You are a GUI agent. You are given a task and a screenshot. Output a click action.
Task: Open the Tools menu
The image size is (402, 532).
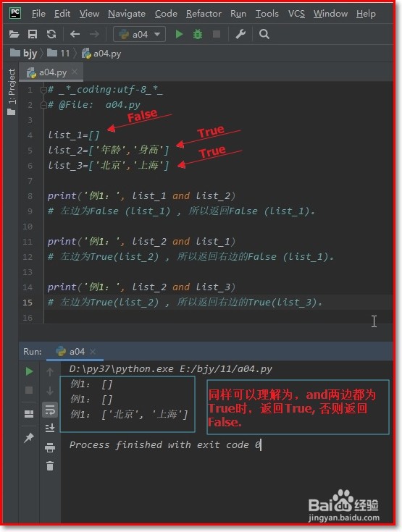267,14
